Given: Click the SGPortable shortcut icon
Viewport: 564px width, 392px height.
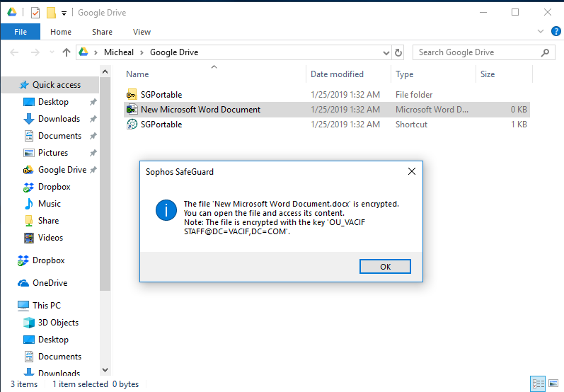Looking at the screenshot, I should pyautogui.click(x=132, y=125).
